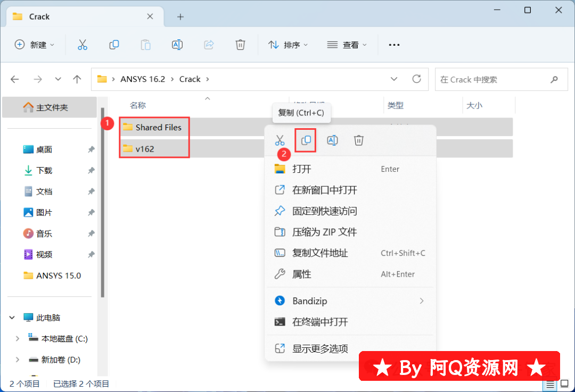
Task: Click the search magnifier icon
Action: coord(554,79)
